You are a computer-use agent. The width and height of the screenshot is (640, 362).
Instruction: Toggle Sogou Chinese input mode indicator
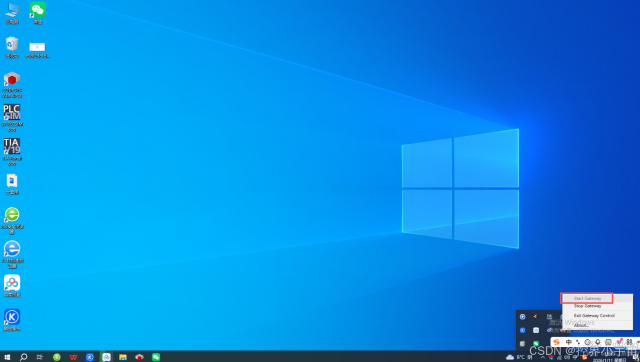568,342
